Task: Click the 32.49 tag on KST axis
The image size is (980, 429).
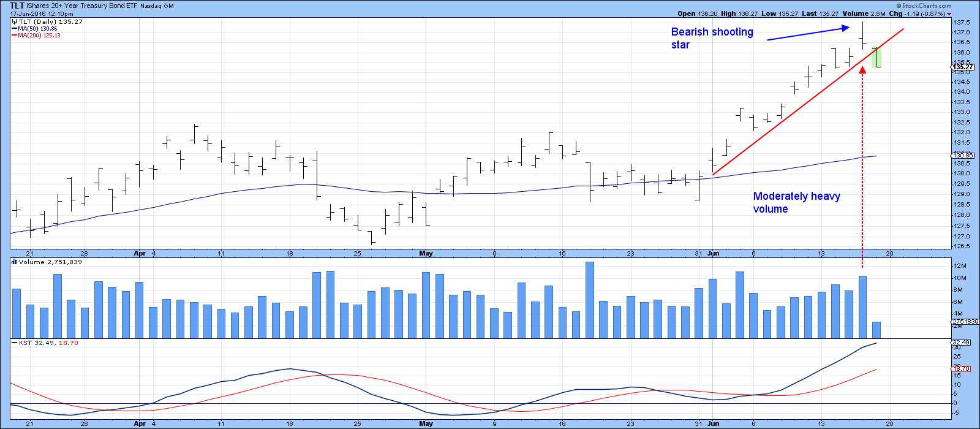Action: 962,343
